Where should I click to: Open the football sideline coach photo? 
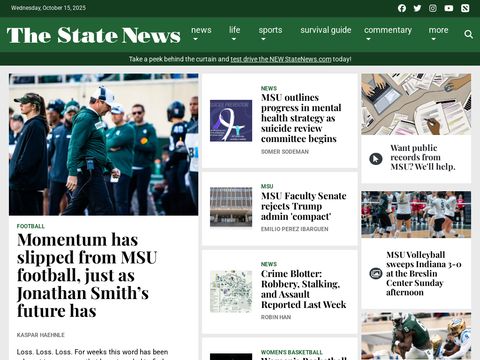tap(104, 144)
